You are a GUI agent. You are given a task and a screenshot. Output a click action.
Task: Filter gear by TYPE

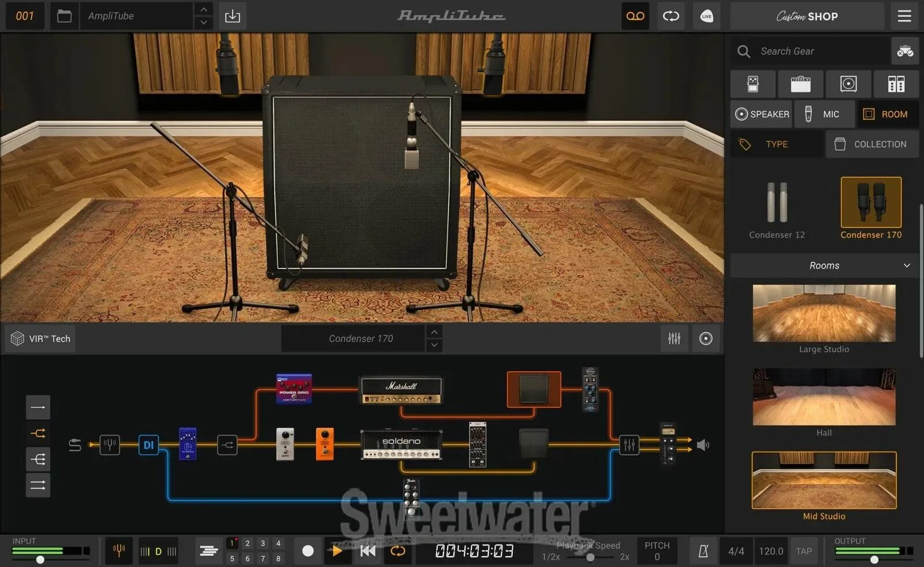pyautogui.click(x=777, y=144)
